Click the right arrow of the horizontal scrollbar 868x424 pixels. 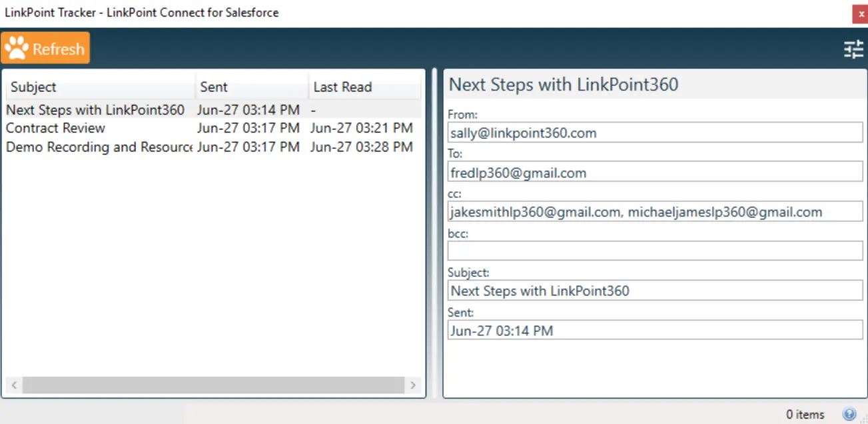[413, 385]
